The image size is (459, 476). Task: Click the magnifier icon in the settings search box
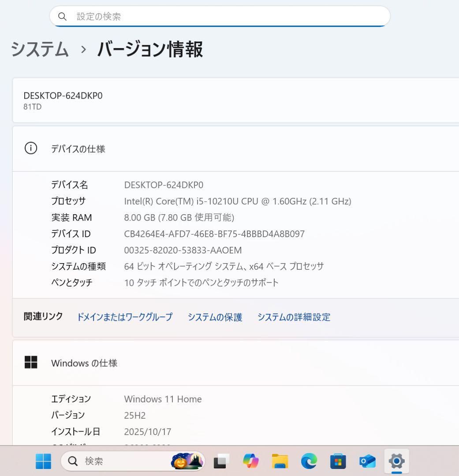(x=62, y=16)
